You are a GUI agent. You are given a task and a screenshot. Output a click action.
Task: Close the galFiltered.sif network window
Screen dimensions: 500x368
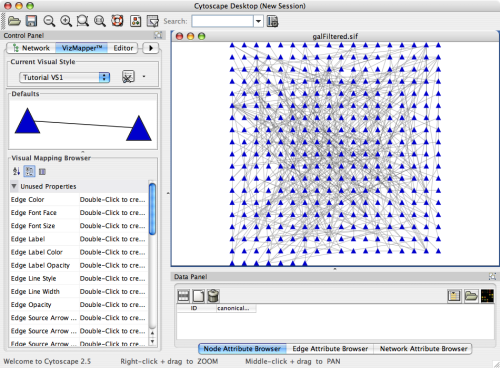click(179, 36)
